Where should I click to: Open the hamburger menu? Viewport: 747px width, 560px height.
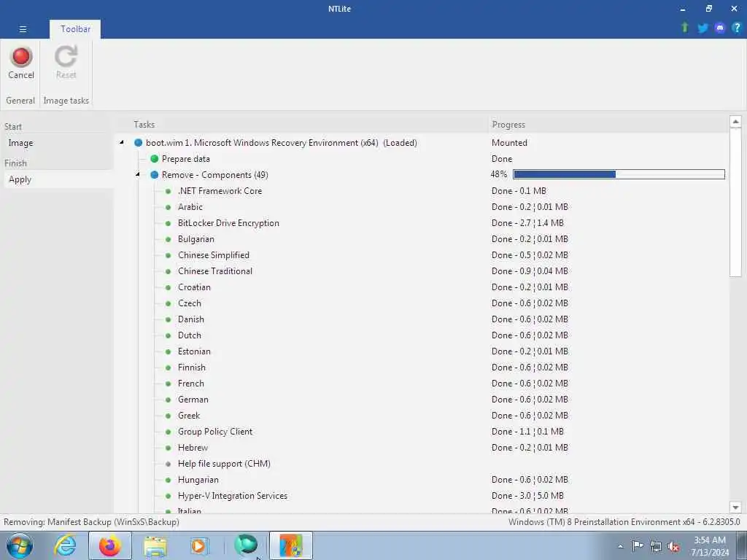(23, 29)
